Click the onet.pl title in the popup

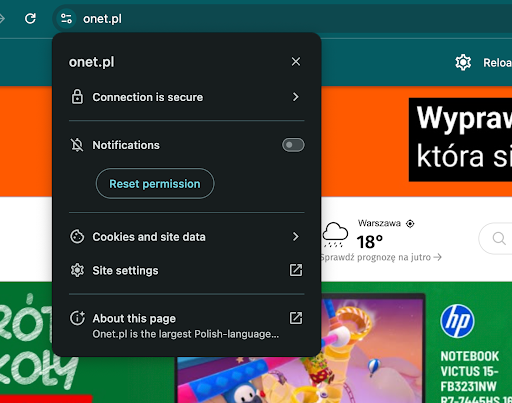point(92,62)
